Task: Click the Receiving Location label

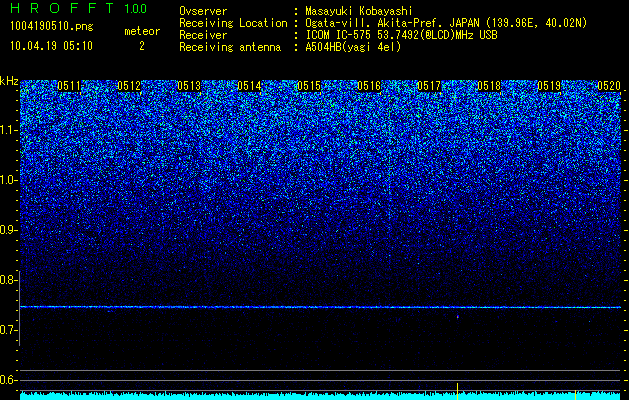Action: click(233, 23)
